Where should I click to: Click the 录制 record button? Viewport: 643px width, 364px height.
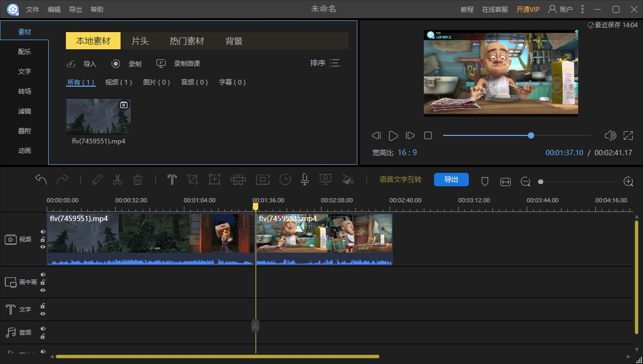click(x=126, y=64)
